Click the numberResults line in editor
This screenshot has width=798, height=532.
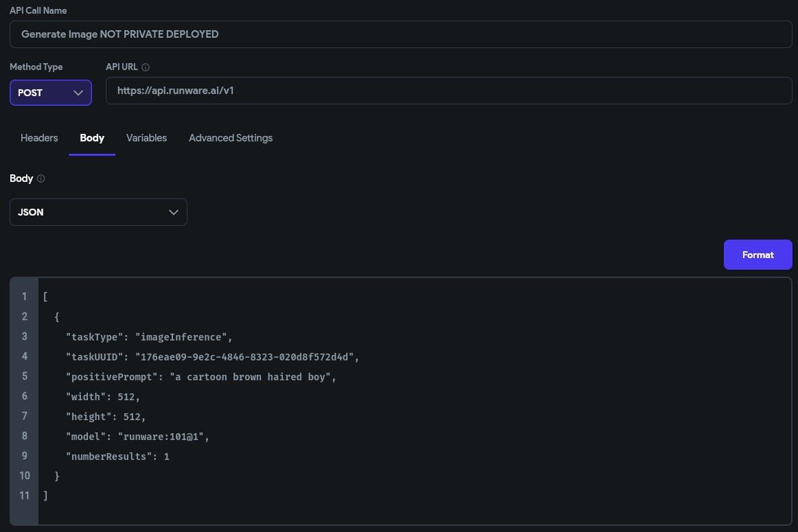point(117,456)
